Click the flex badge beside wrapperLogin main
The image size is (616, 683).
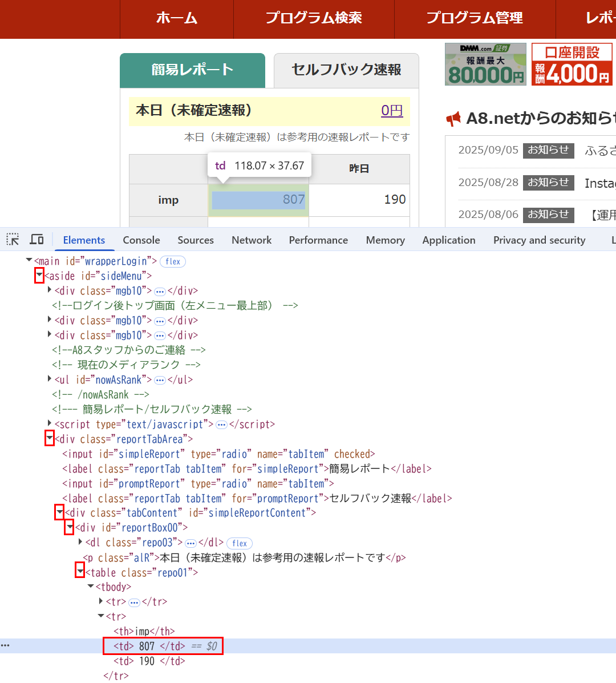[173, 261]
